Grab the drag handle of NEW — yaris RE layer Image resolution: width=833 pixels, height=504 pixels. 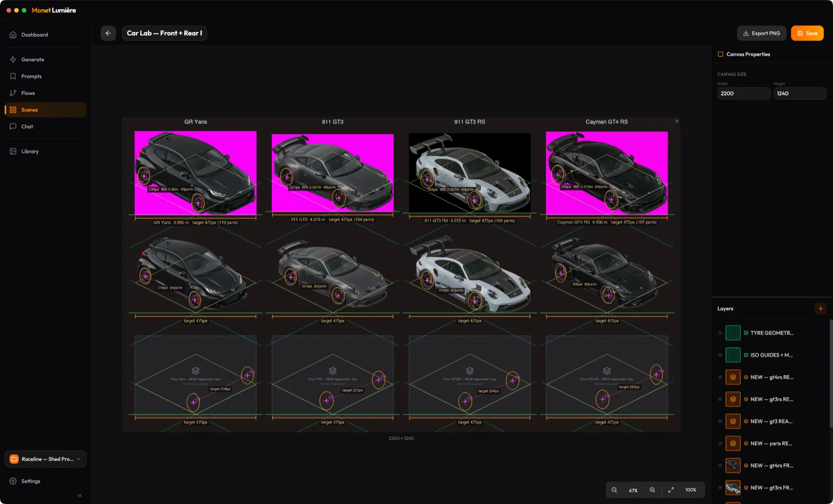click(x=720, y=444)
